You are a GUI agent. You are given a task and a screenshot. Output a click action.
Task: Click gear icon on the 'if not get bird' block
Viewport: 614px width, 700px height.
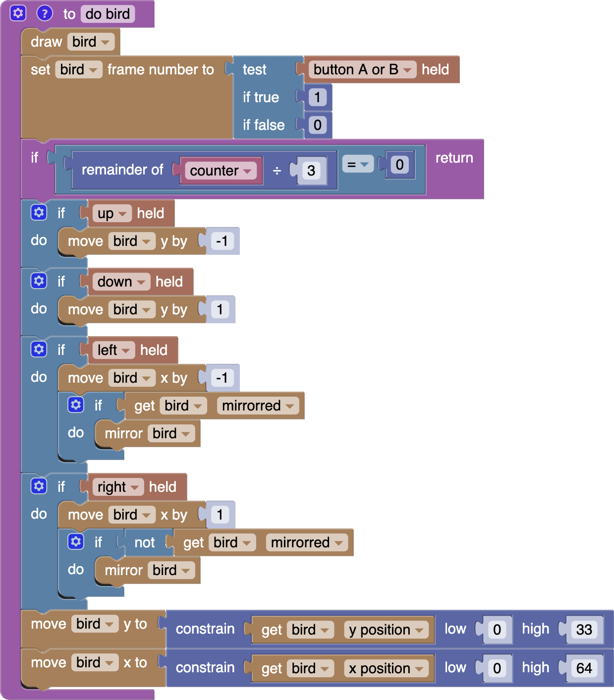pos(76,542)
